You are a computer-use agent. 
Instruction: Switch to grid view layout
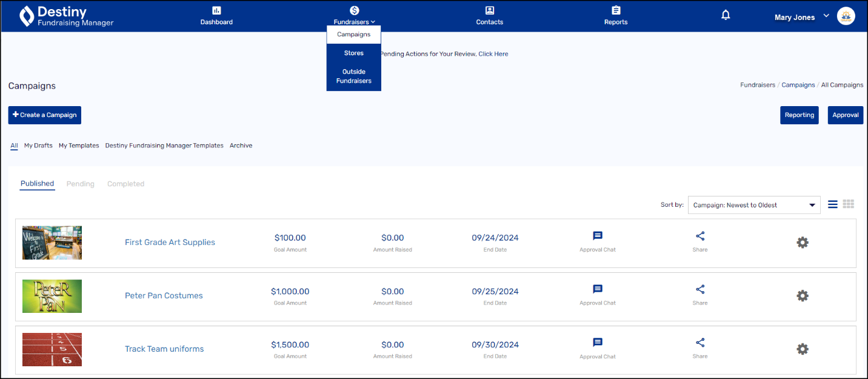click(849, 204)
